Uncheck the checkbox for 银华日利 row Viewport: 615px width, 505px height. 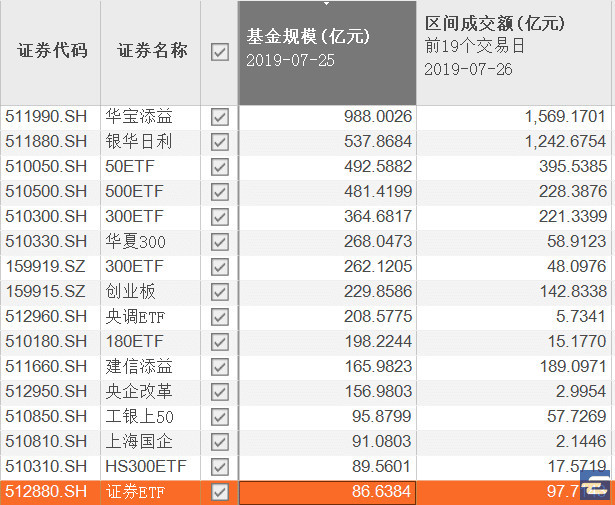(220, 142)
